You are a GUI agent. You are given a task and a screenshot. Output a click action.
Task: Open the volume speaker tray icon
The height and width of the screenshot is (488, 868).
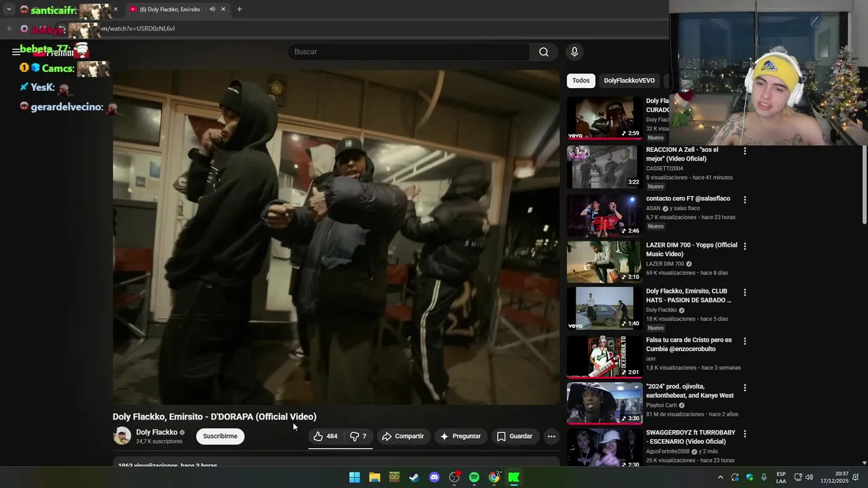pyautogui.click(x=809, y=478)
